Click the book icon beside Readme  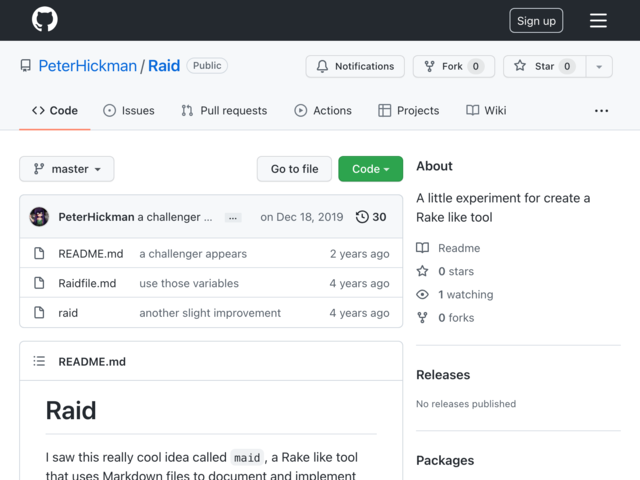[422, 248]
